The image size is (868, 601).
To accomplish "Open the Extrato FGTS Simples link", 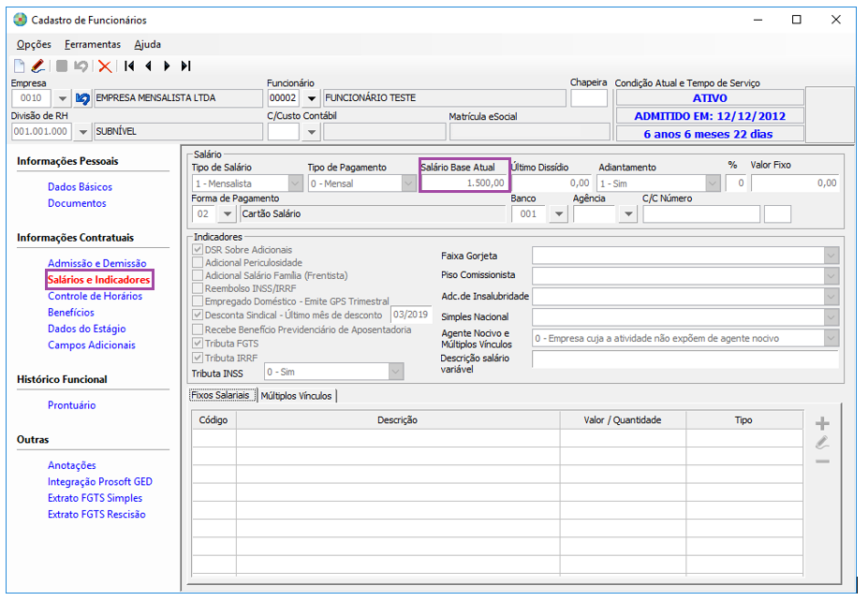I will [x=95, y=498].
